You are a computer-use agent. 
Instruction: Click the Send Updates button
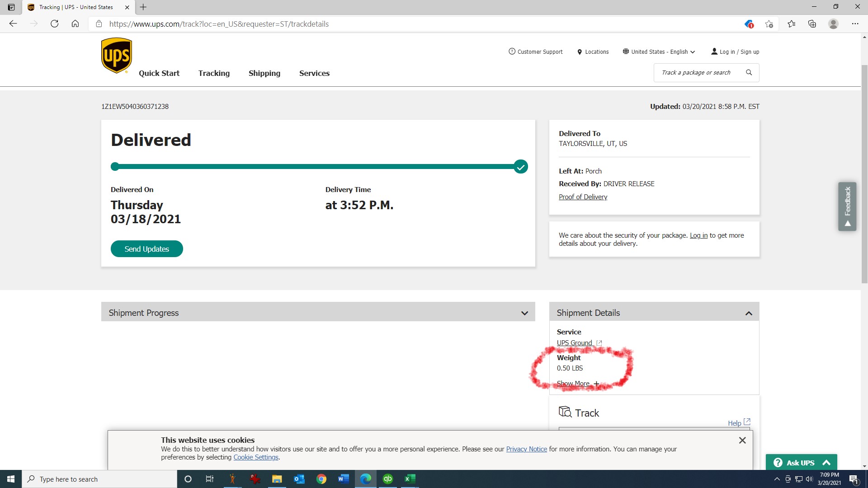146,249
